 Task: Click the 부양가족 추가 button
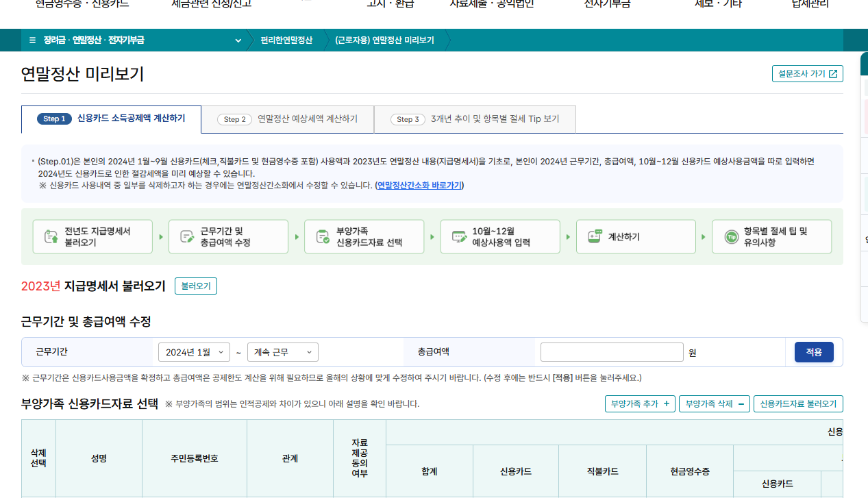click(639, 404)
